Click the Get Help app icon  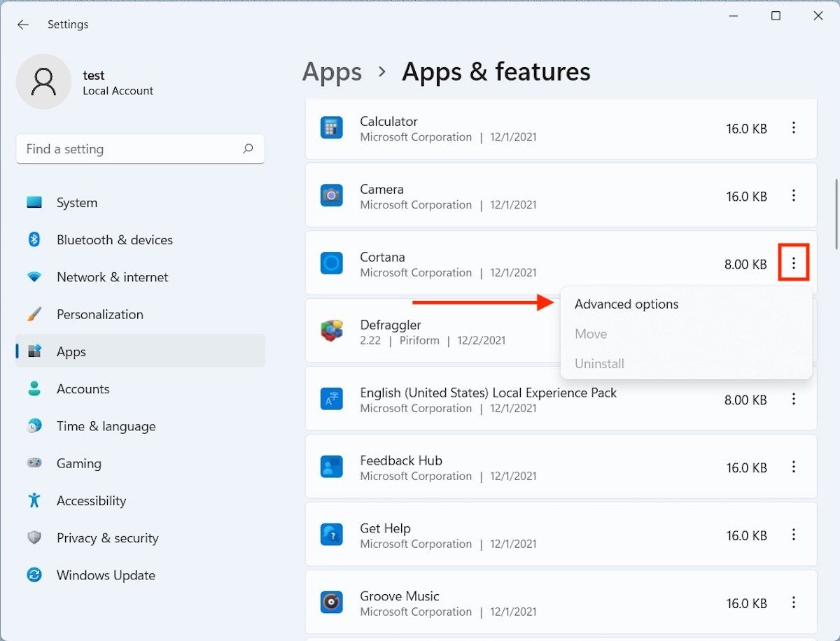pos(331,535)
